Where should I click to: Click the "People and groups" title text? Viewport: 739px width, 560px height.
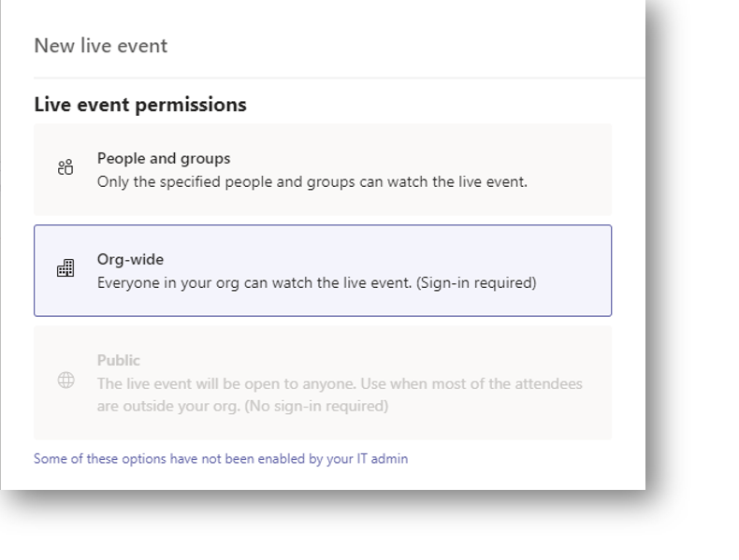point(164,159)
